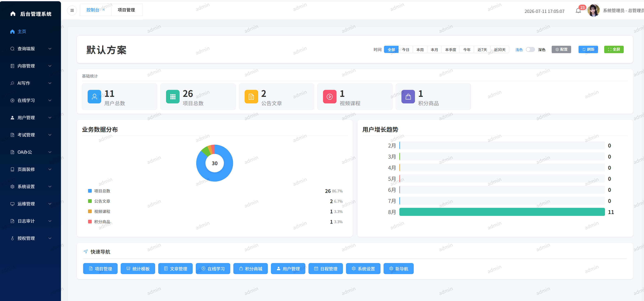Open 日程管理 quick navigation button
This screenshot has width=644, height=301.
pyautogui.click(x=325, y=269)
